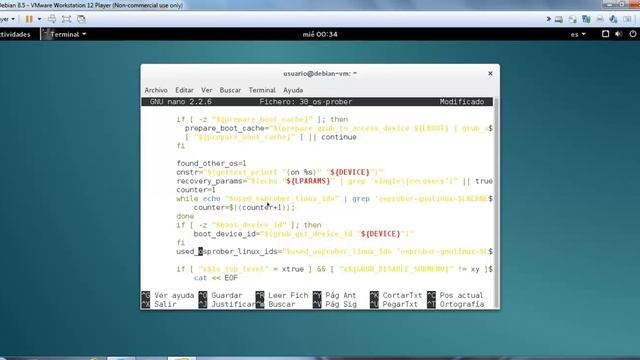Close the usuario@debian-vm terminal window
Screen dimensions: 640x360
[x=490, y=73]
